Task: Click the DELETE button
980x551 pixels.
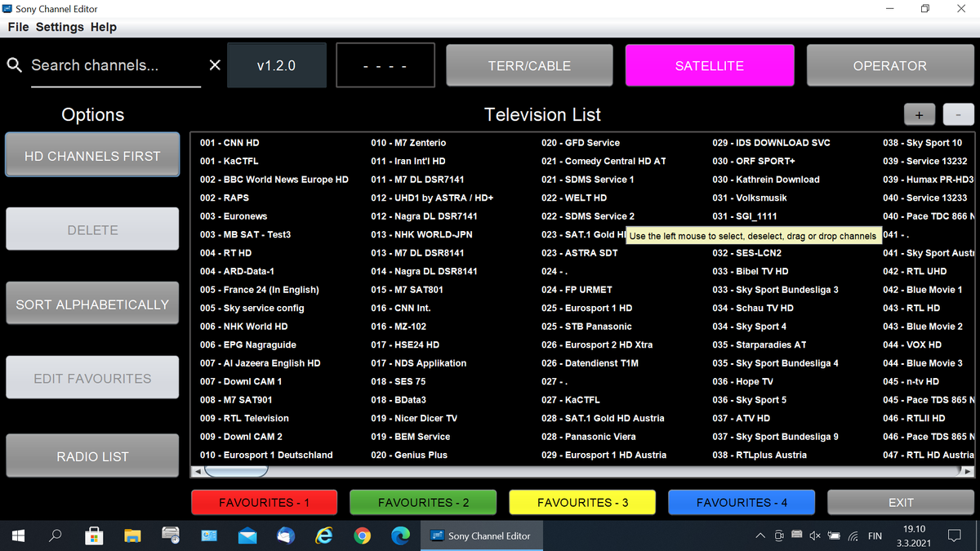Action: coord(92,229)
